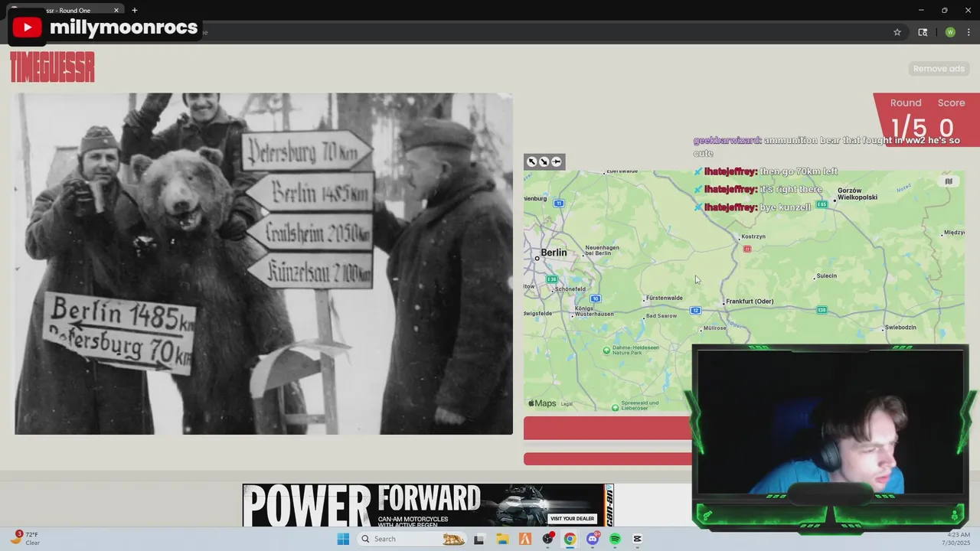
Task: Click the round-one historical bear photo
Action: pos(263,264)
